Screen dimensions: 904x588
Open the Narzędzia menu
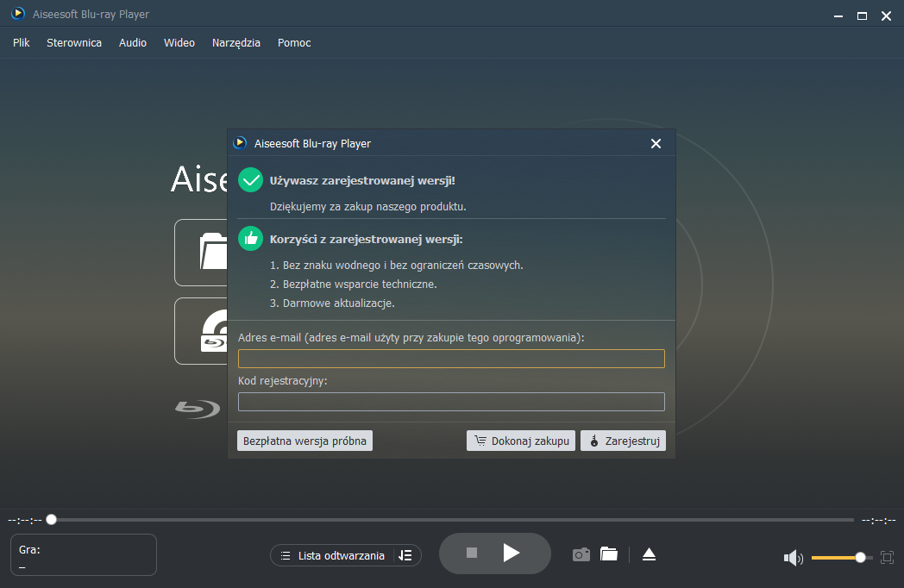point(235,42)
